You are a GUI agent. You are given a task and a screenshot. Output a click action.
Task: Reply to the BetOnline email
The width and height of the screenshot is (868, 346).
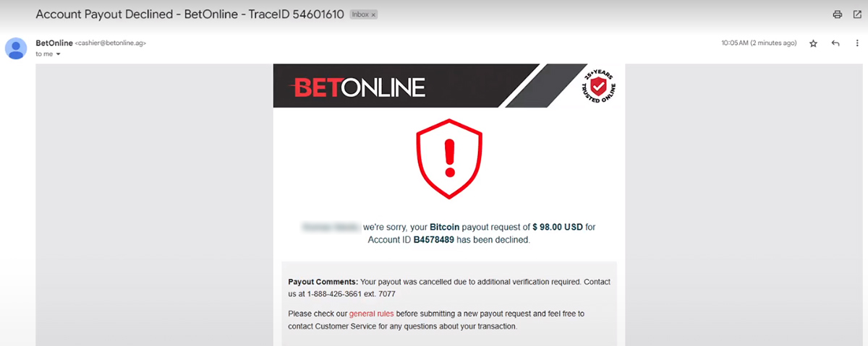835,43
